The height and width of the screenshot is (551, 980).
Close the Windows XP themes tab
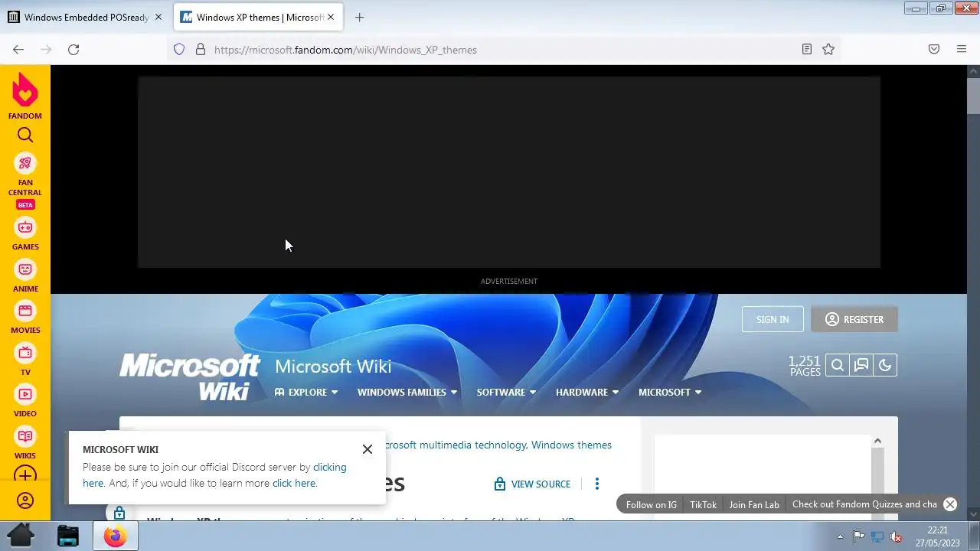pos(331,17)
